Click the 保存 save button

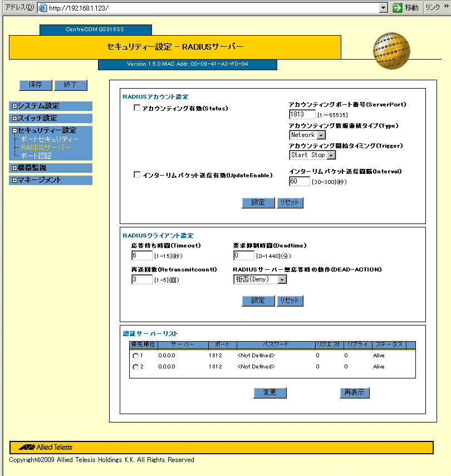(x=36, y=85)
